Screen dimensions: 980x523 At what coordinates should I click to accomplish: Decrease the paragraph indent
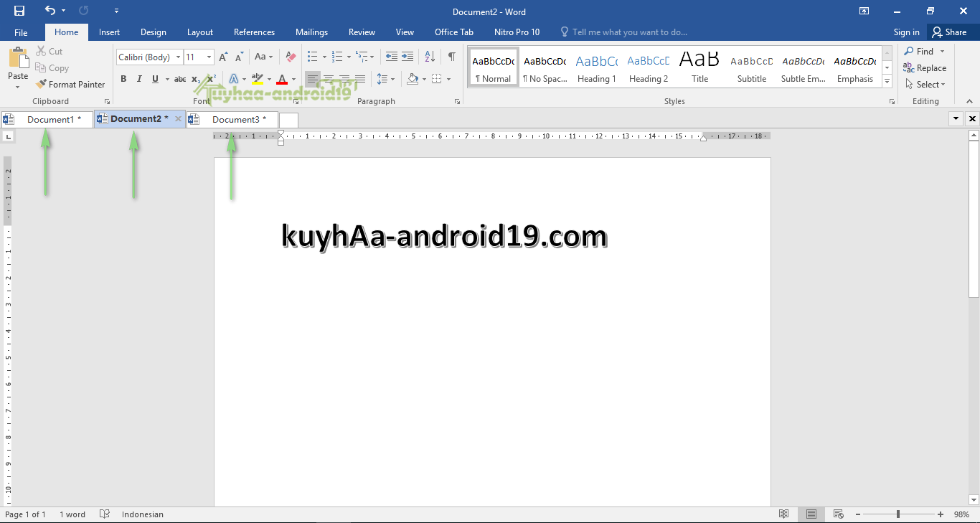(391, 57)
